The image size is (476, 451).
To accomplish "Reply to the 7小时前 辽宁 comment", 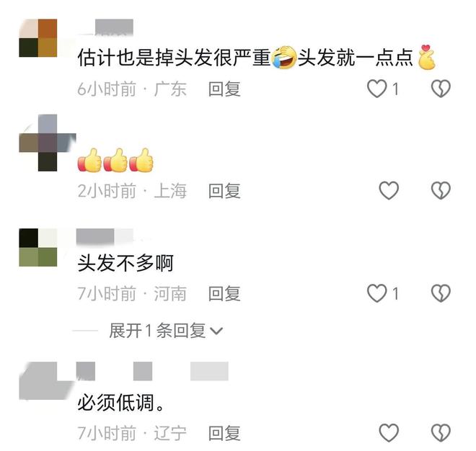I will (x=224, y=433).
